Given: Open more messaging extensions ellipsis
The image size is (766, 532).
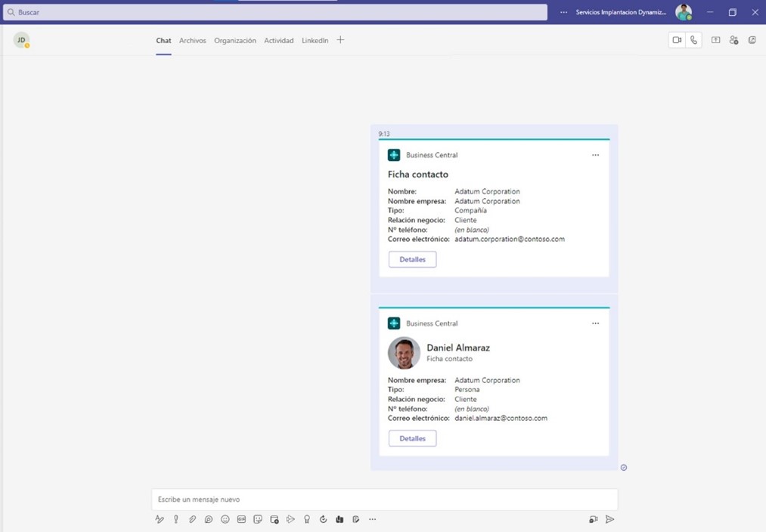Looking at the screenshot, I should 372,519.
